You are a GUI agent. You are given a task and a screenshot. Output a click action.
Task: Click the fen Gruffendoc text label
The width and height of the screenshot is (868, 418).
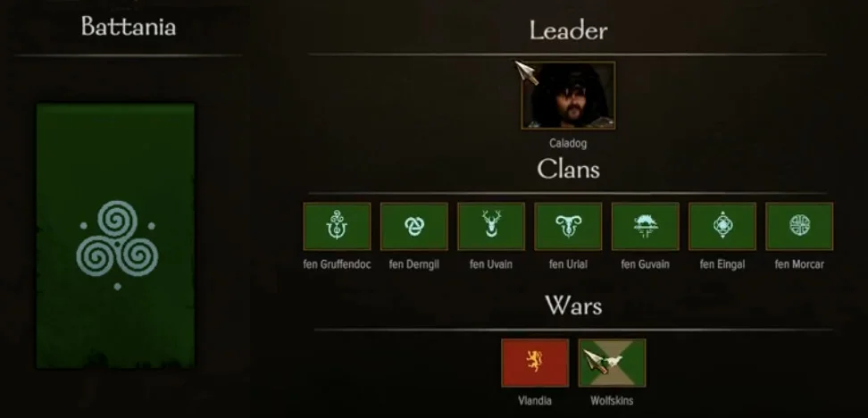(x=337, y=264)
